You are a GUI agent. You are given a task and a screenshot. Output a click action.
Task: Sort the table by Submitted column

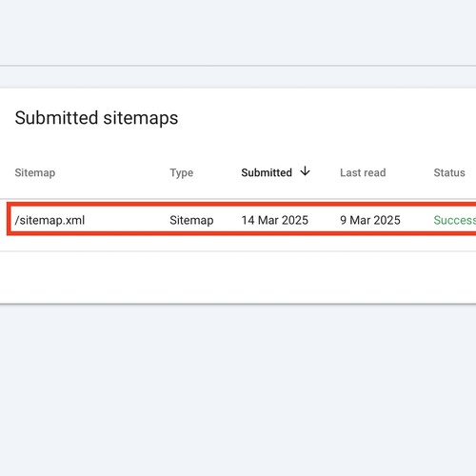[x=267, y=172]
